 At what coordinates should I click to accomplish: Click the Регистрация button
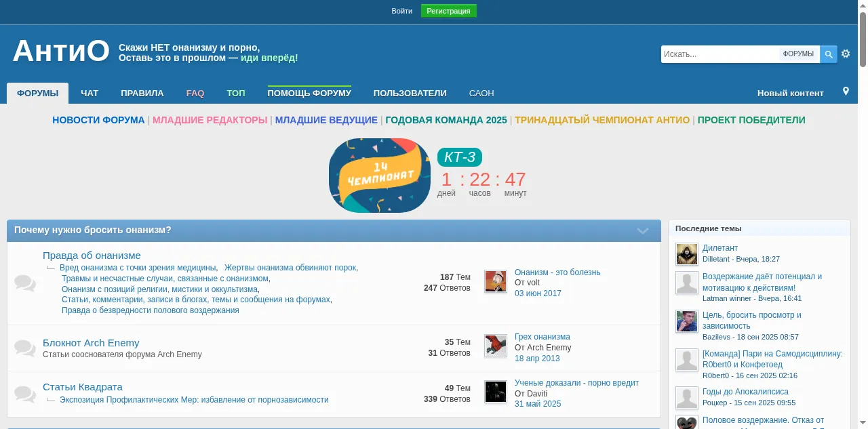point(448,11)
